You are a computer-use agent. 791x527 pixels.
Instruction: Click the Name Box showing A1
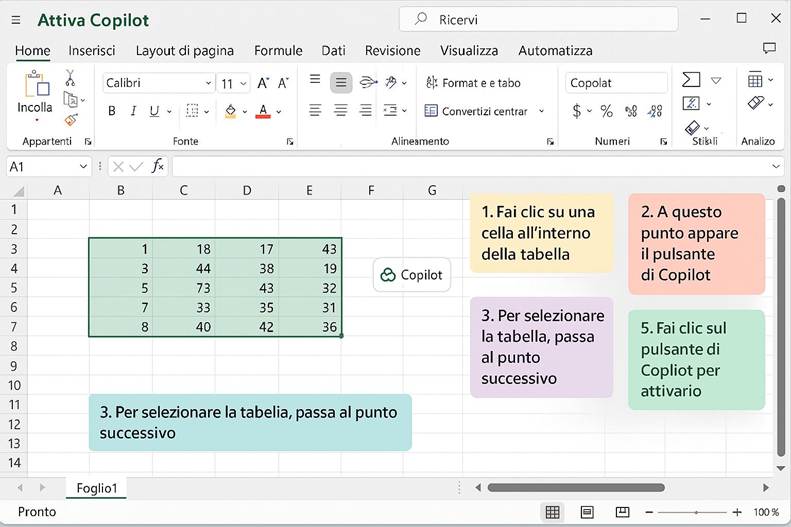pyautogui.click(x=48, y=166)
